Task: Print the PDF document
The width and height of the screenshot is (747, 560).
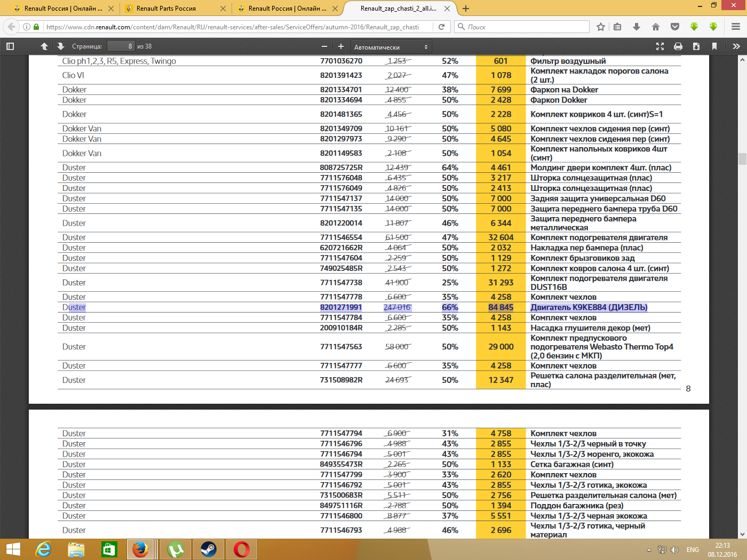Action: click(x=678, y=46)
